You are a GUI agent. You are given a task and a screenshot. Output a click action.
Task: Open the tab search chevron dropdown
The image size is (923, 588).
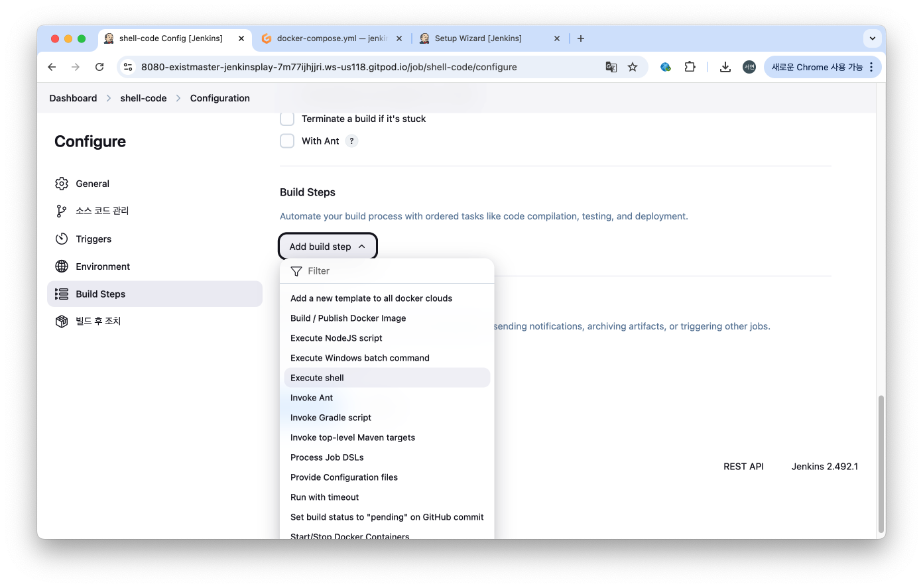[x=873, y=38]
